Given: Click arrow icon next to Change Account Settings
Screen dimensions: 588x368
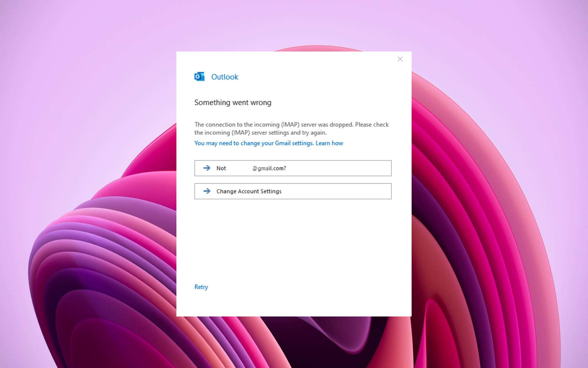Looking at the screenshot, I should pyautogui.click(x=207, y=191).
